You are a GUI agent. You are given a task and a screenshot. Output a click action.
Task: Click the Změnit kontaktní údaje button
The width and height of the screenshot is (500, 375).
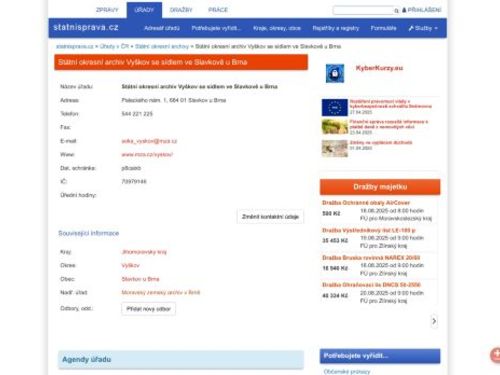point(270,217)
